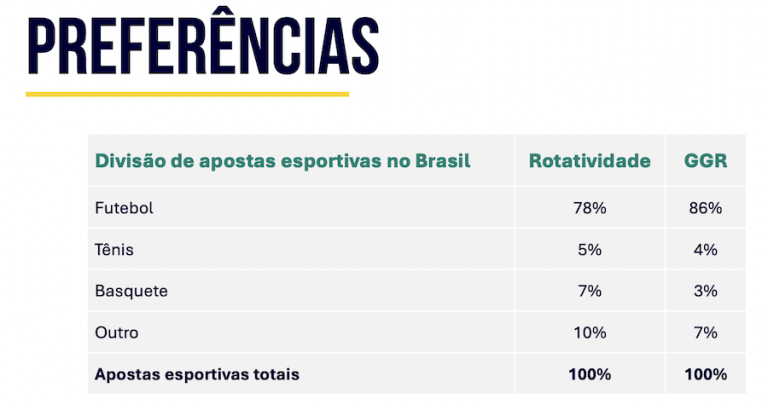Click Basquete's 7% Rotatividade cell
The width and height of the screenshot is (768, 405).
pyautogui.click(x=589, y=291)
